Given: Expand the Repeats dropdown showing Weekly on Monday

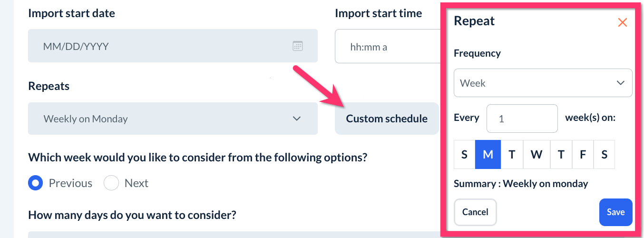Looking at the screenshot, I should pyautogui.click(x=173, y=119).
